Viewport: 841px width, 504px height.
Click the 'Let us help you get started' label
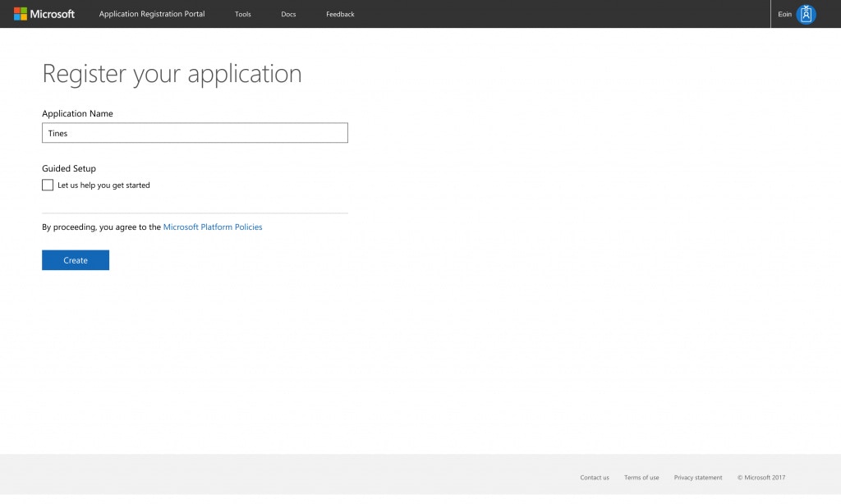pyautogui.click(x=103, y=186)
